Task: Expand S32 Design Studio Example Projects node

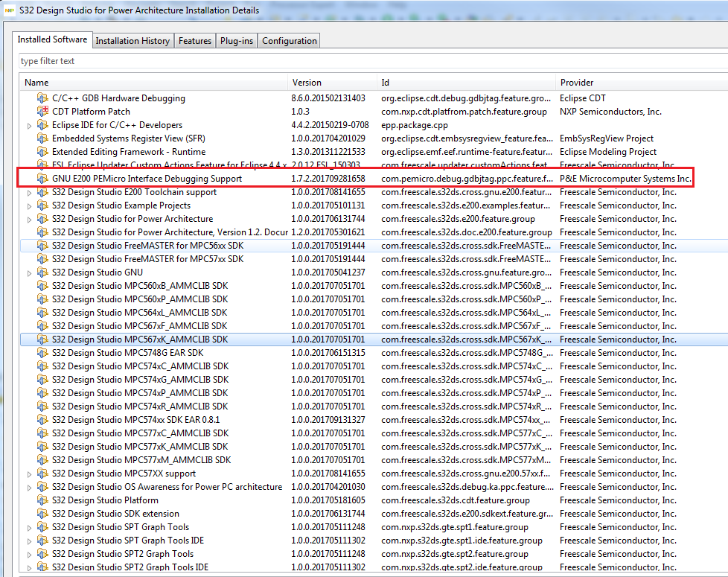Action: coord(29,206)
